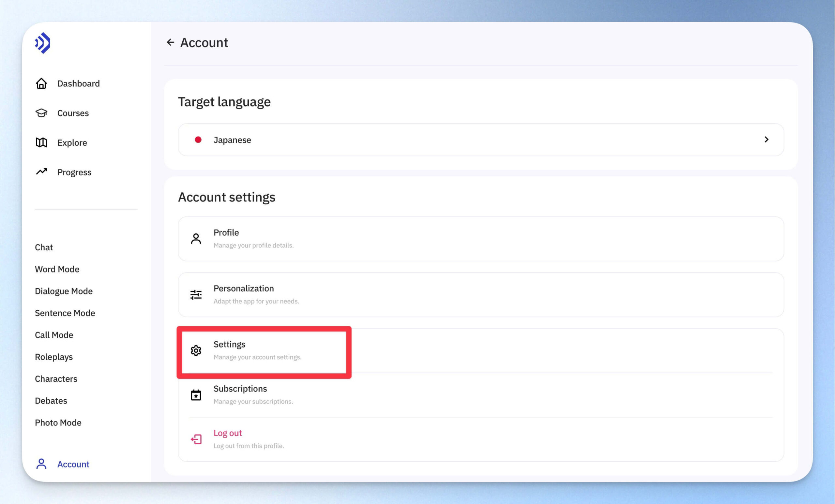Click the Profile person icon
The width and height of the screenshot is (835, 504).
pyautogui.click(x=196, y=239)
